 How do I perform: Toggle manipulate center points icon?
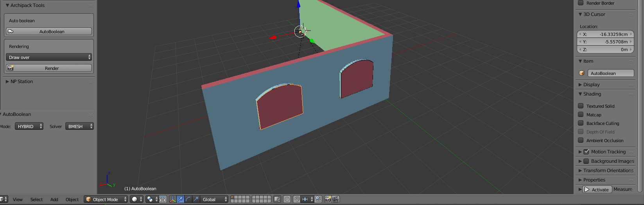pos(163,199)
